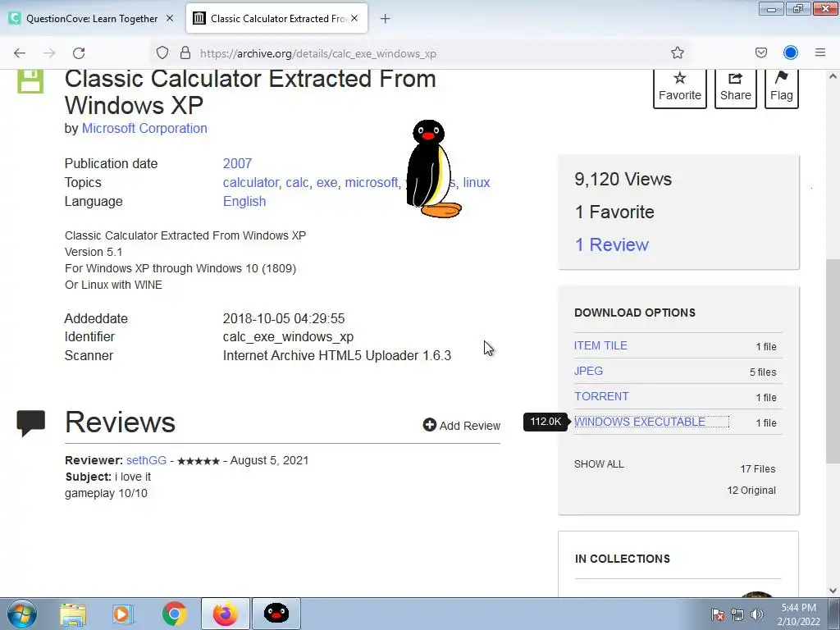Click the network tray icon
840x630 pixels.
[x=737, y=614]
